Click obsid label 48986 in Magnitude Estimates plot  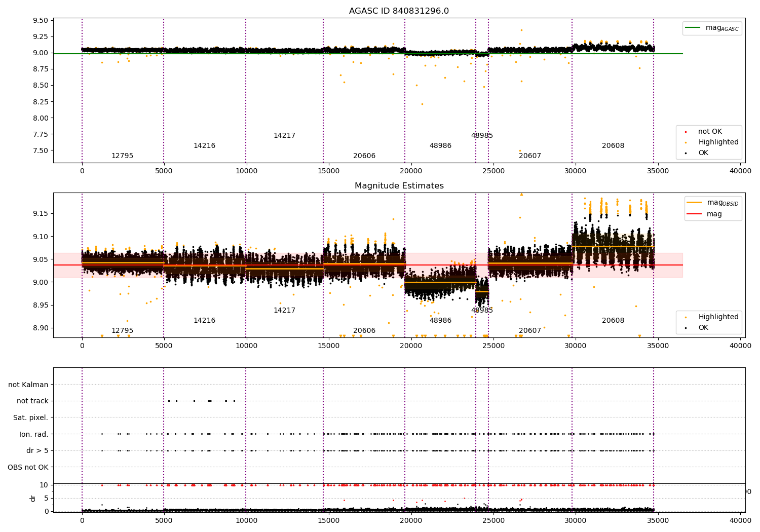[440, 321]
